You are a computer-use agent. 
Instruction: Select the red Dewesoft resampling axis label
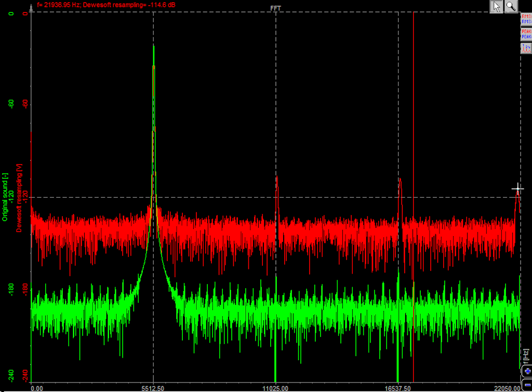click(x=19, y=198)
